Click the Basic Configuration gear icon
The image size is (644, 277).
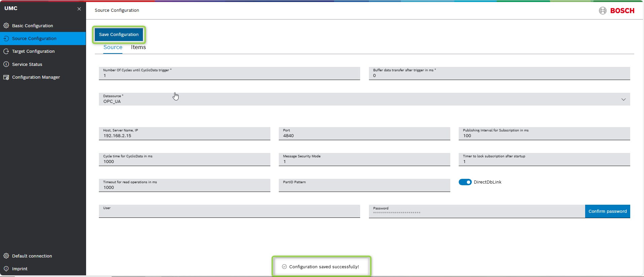[x=6, y=26]
